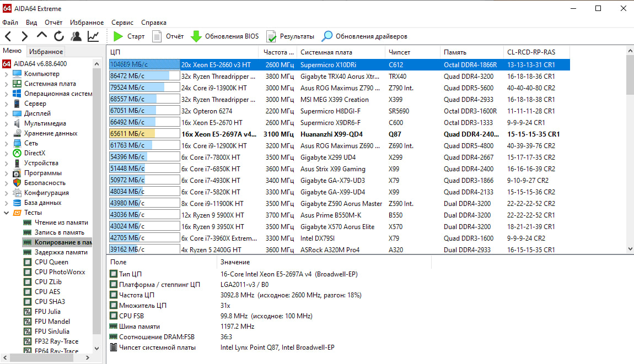This screenshot has width=634, height=364.
Task: Open Чтение из памяти test
Action: (x=61, y=222)
